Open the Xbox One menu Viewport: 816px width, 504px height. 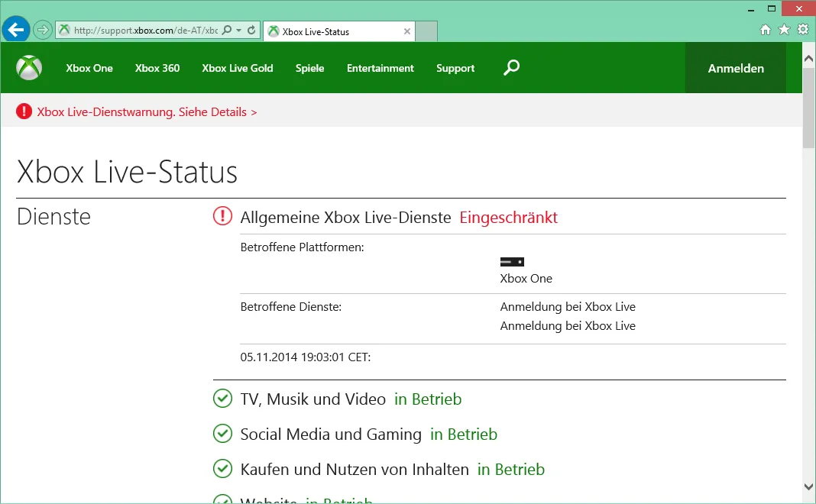point(89,68)
